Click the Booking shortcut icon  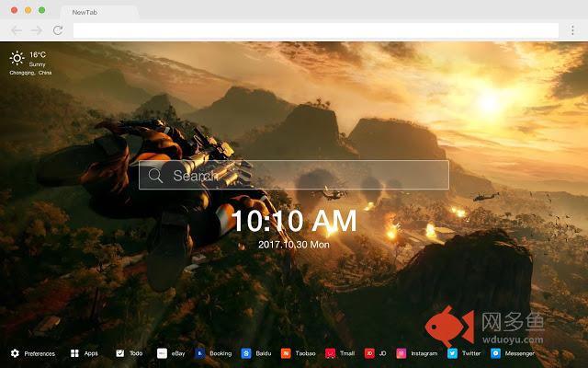[200, 353]
